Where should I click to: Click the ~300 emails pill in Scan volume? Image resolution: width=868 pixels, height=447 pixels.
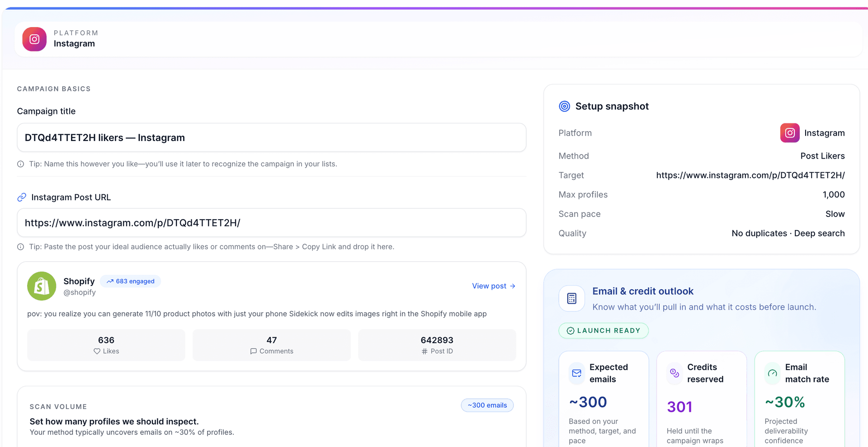click(x=487, y=405)
